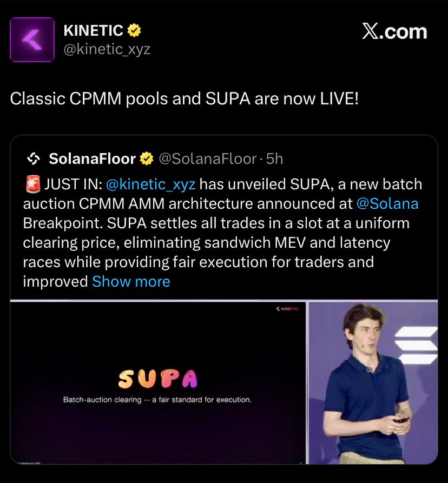This screenshot has width=448, height=483.
Task: Click SolanaFloor's gold verified badge
Action: [147, 159]
